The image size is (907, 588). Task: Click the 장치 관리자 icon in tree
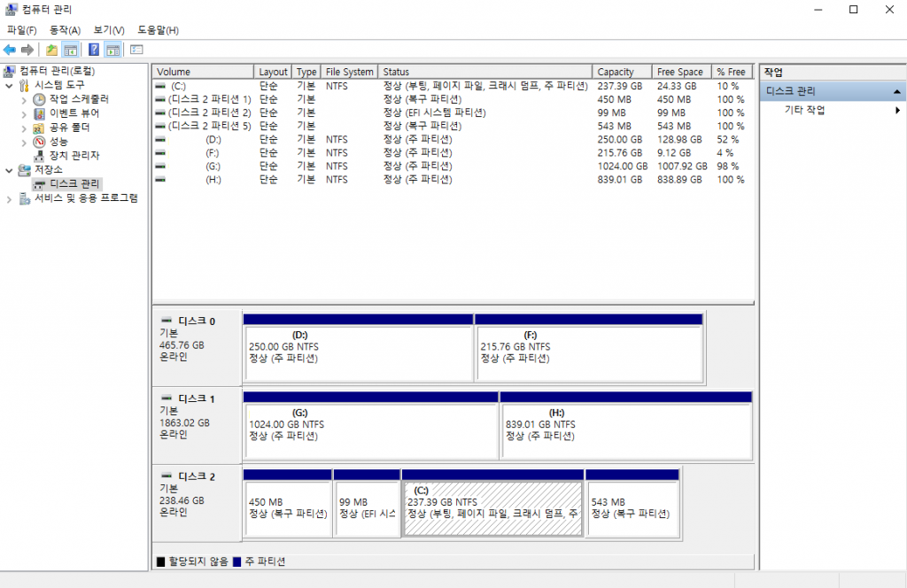[x=39, y=156]
